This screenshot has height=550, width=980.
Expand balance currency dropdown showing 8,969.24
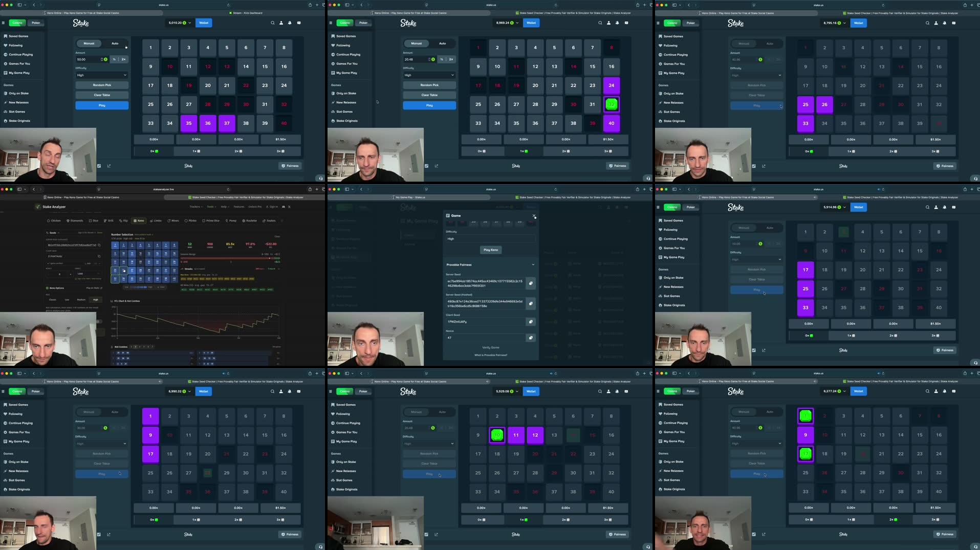pyautogui.click(x=507, y=23)
